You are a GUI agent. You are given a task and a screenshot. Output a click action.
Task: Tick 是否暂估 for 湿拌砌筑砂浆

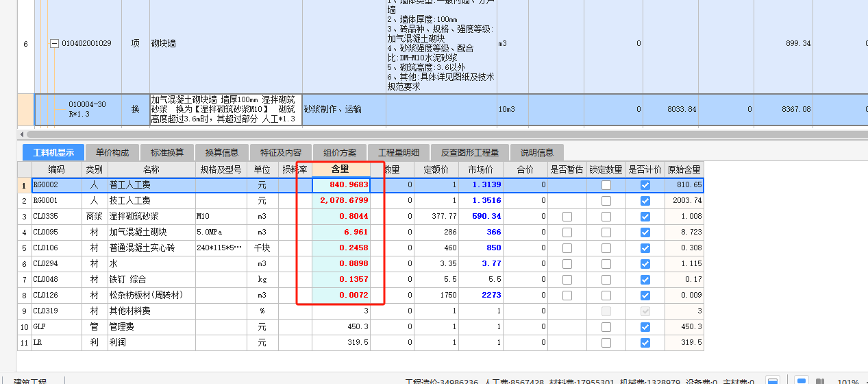pyautogui.click(x=567, y=217)
